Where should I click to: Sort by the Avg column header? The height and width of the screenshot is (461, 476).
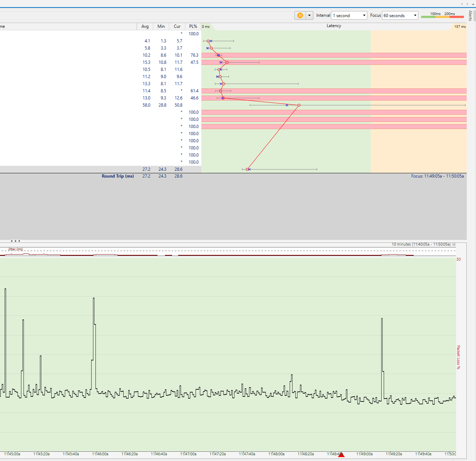[x=145, y=26]
